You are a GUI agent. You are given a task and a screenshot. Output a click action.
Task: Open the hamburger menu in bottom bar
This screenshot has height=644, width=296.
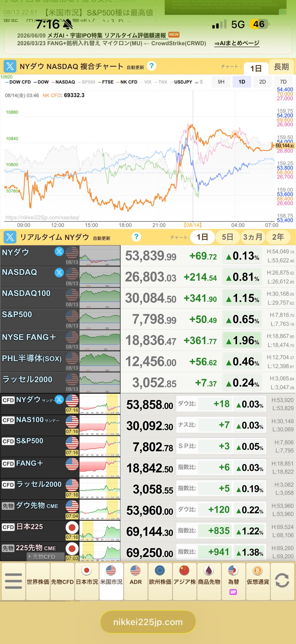14,581
